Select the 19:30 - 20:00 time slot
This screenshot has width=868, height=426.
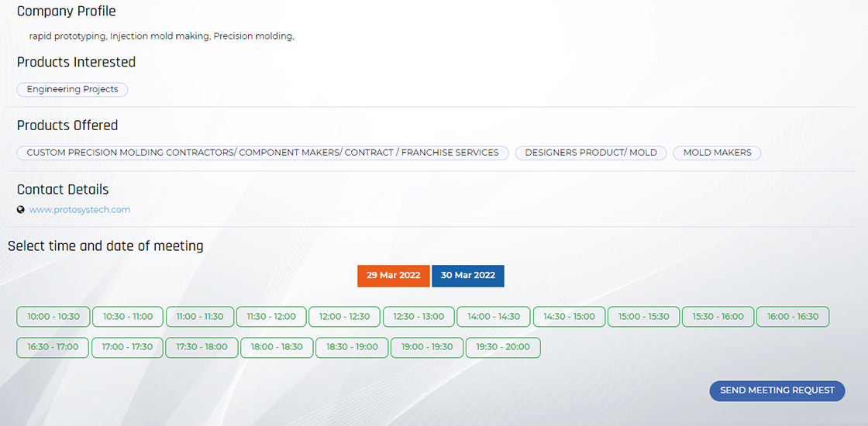coord(503,348)
